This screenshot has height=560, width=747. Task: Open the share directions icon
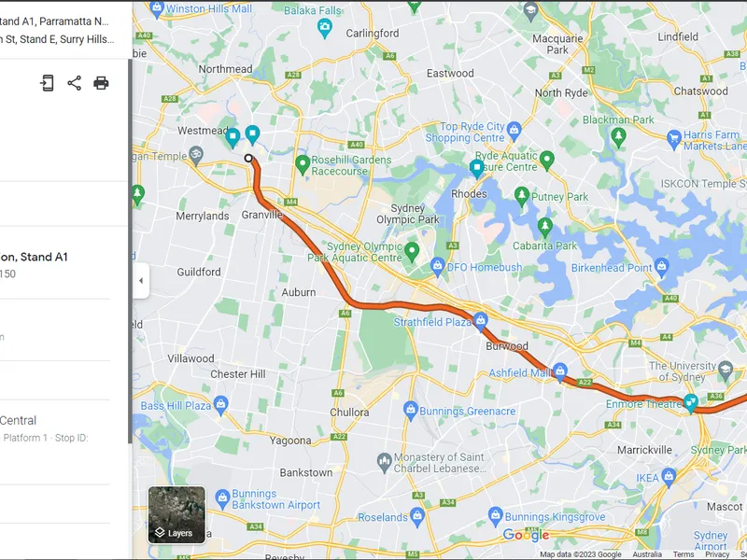(75, 83)
